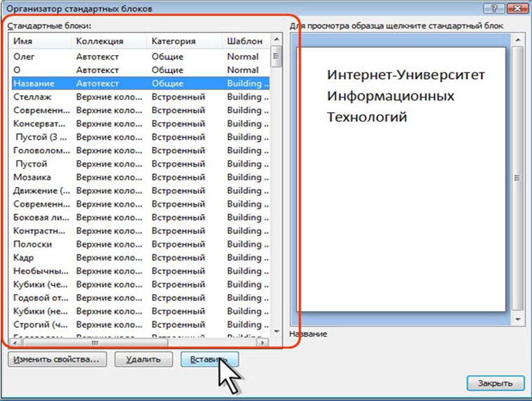Click the preview pane scrollbar thumb
532x401 pixels.
click(x=517, y=178)
